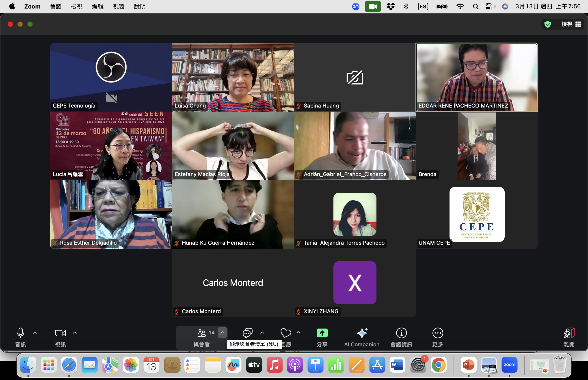Expand reactions options arrow

click(x=298, y=333)
